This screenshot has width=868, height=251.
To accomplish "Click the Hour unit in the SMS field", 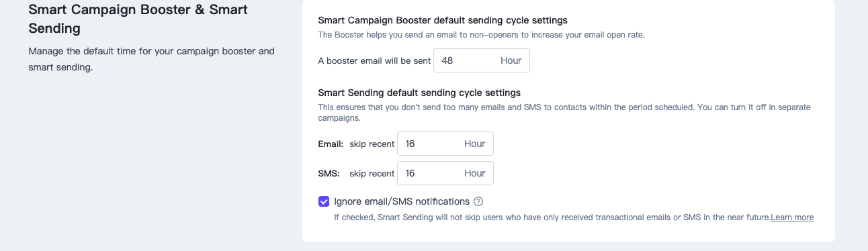I will tap(474, 173).
